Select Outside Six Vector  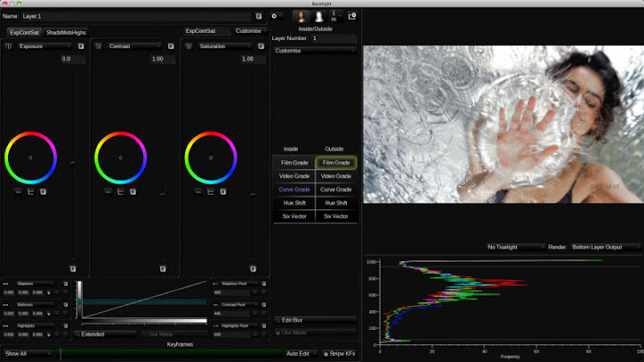(336, 216)
